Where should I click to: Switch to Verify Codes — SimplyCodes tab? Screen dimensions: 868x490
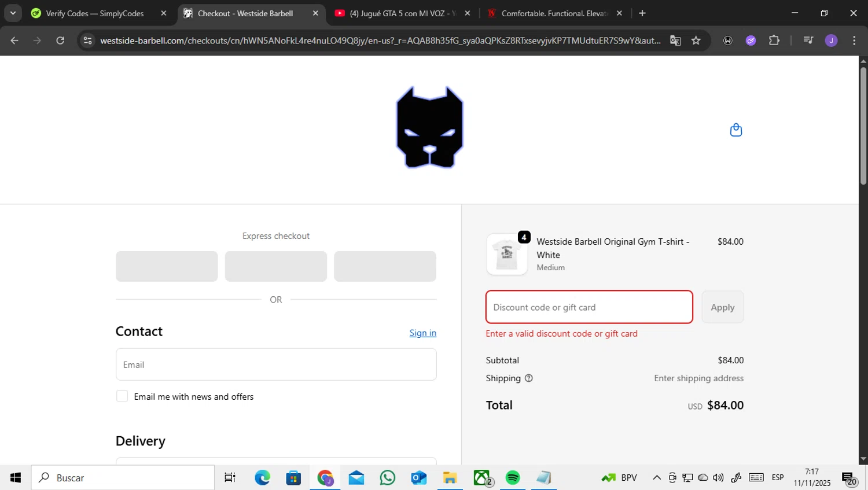click(94, 13)
